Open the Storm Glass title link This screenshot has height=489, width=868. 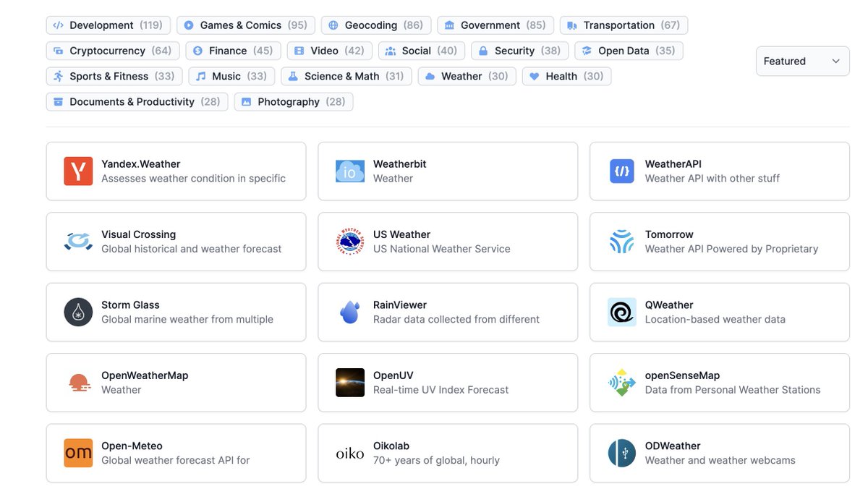tap(131, 305)
